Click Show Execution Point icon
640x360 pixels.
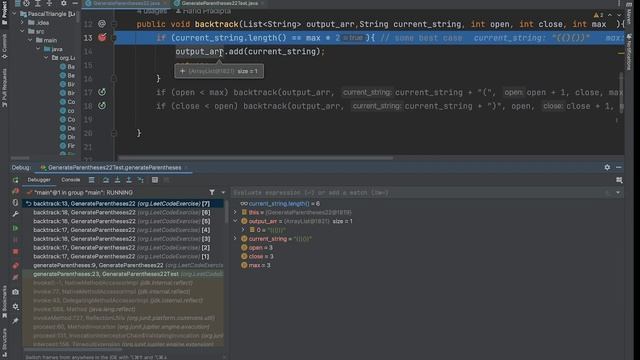click(x=91, y=180)
